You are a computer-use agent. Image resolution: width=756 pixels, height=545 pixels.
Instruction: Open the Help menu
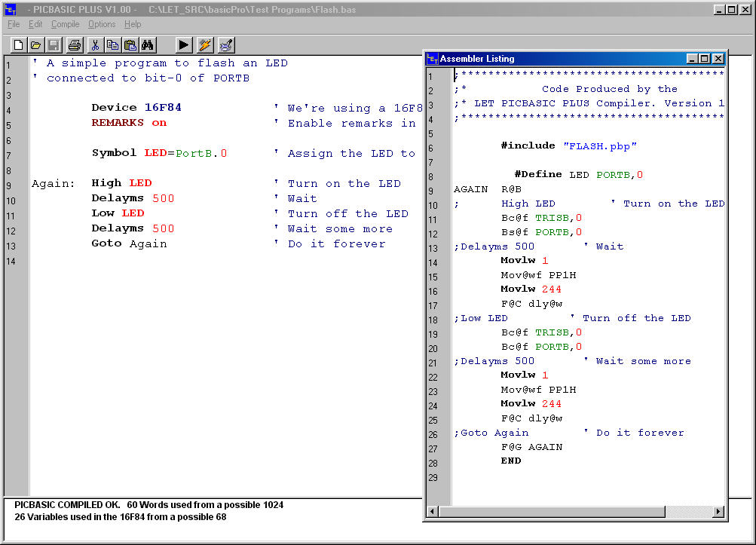pos(133,24)
